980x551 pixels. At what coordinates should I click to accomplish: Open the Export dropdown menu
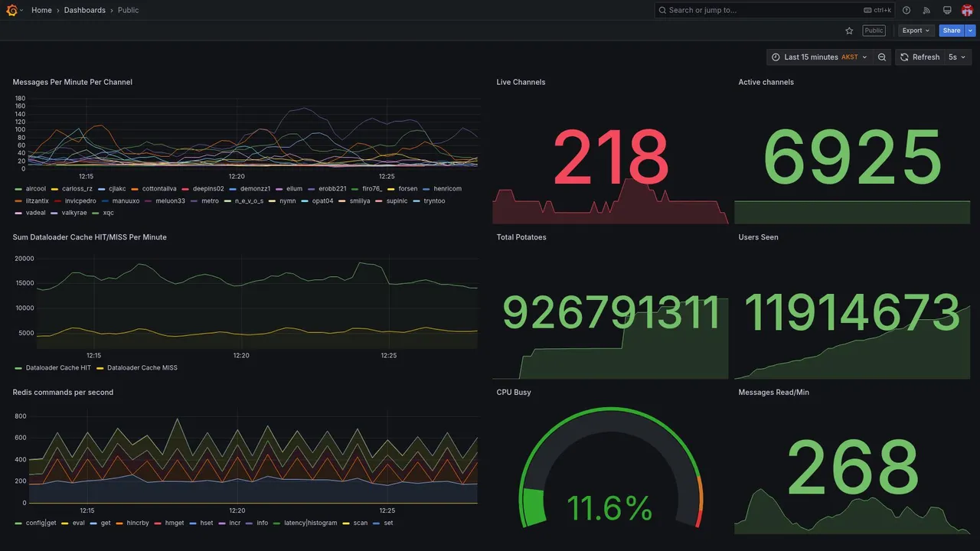tap(916, 31)
